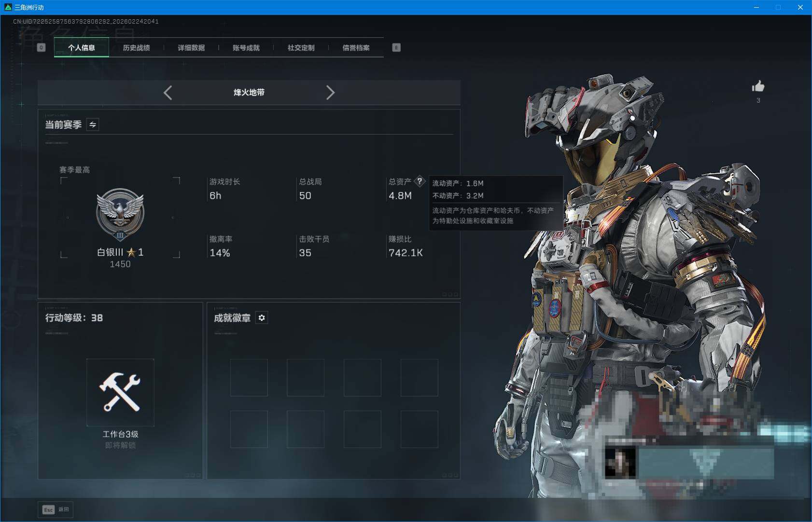Click the 击败干员 value 35
This screenshot has height=522, width=812.
[x=305, y=253]
